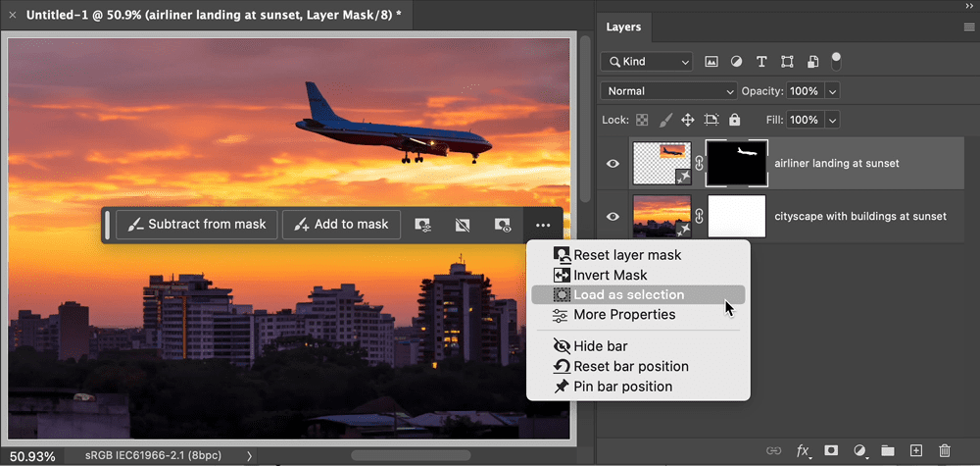Hide the cityscape with buildings layer
The width and height of the screenshot is (980, 466).
tap(613, 217)
